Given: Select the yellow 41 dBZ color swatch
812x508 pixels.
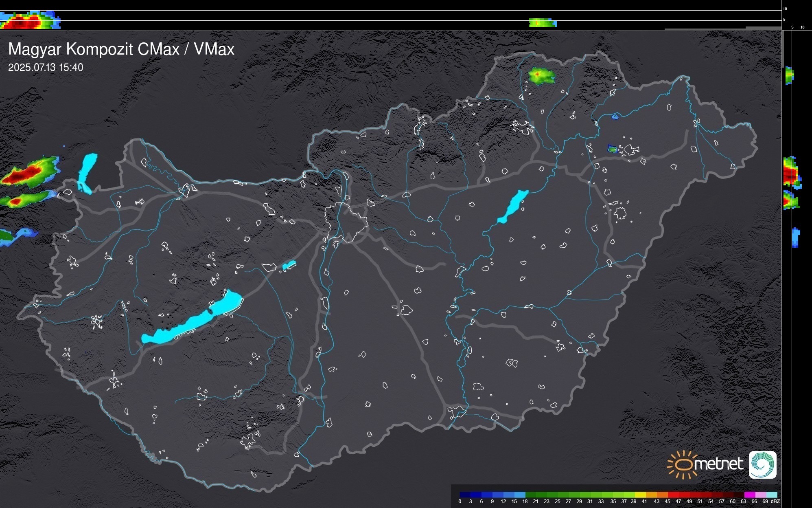Looking at the screenshot, I should 641,495.
